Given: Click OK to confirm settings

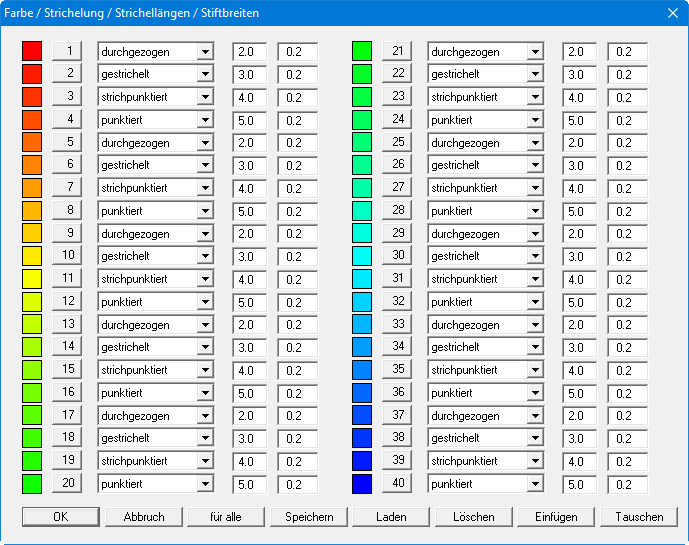Looking at the screenshot, I should point(61,517).
